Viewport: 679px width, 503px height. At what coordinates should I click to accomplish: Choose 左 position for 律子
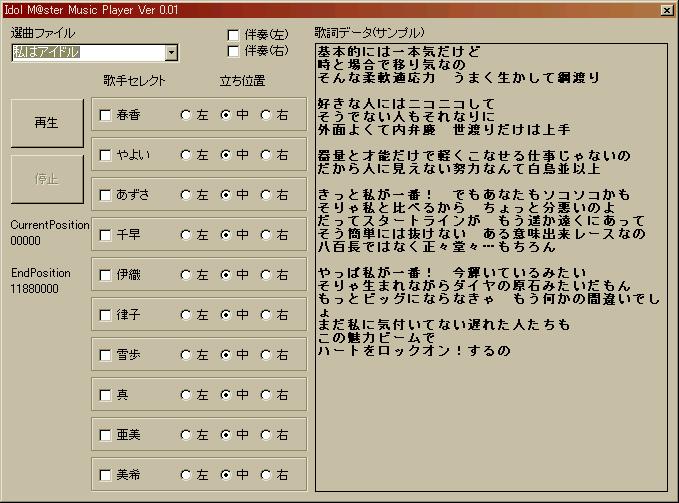point(186,315)
